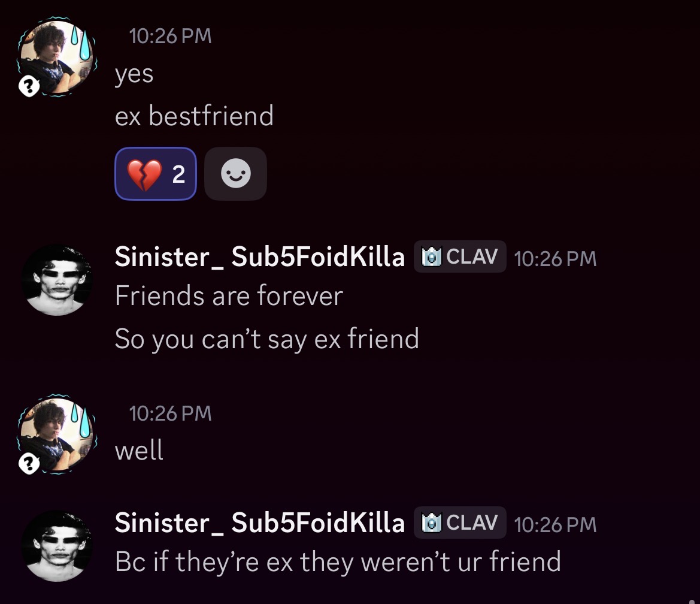The image size is (700, 604).
Task: Select the 'Friends are forever' message
Action: pos(229,296)
